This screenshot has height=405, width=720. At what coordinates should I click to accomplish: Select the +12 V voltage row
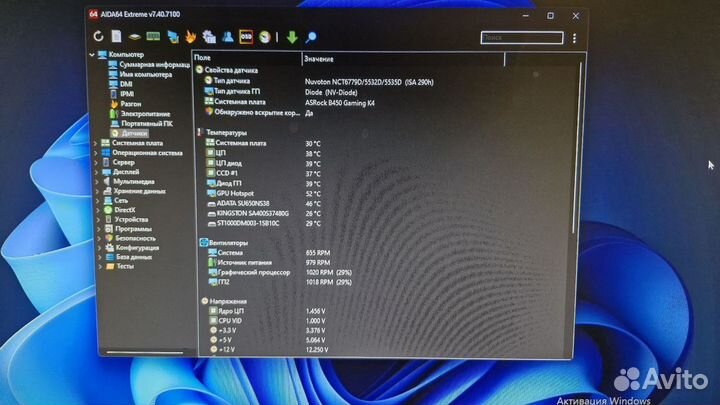pyautogui.click(x=269, y=349)
